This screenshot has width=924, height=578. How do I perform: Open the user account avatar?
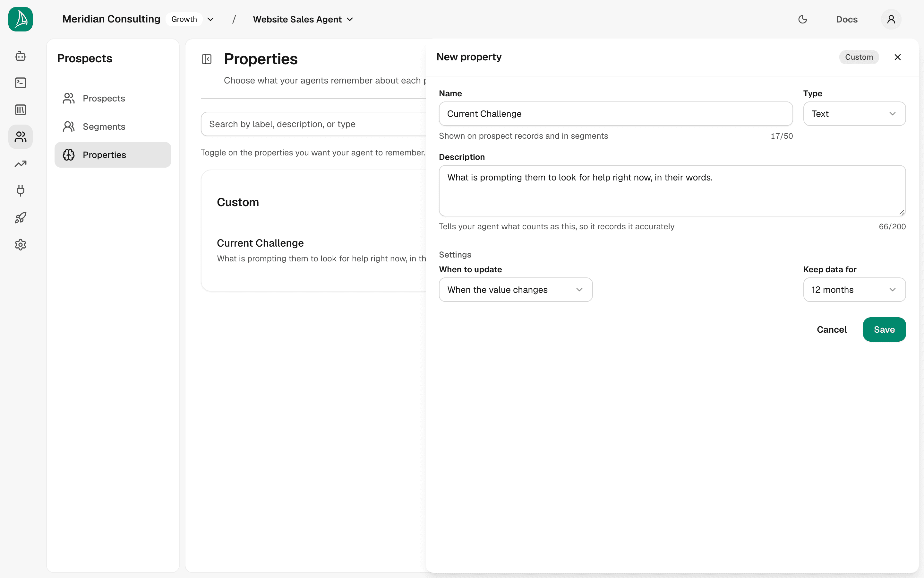891,19
